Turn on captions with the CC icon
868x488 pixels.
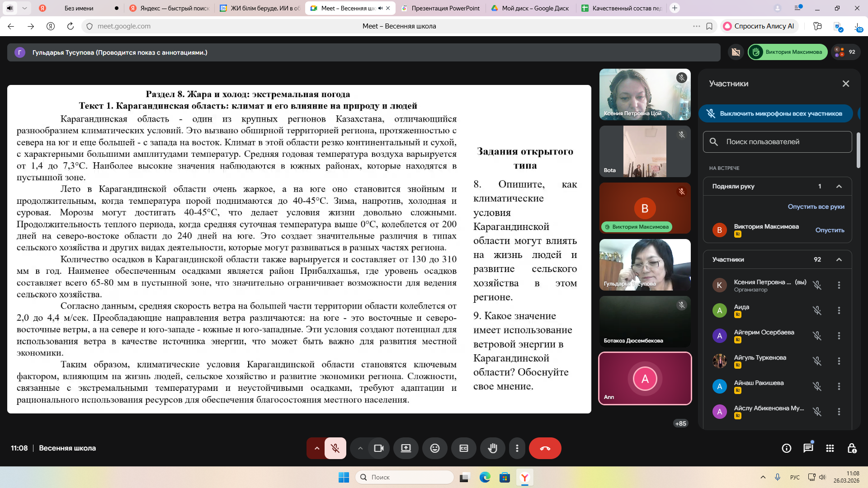pos(464,448)
